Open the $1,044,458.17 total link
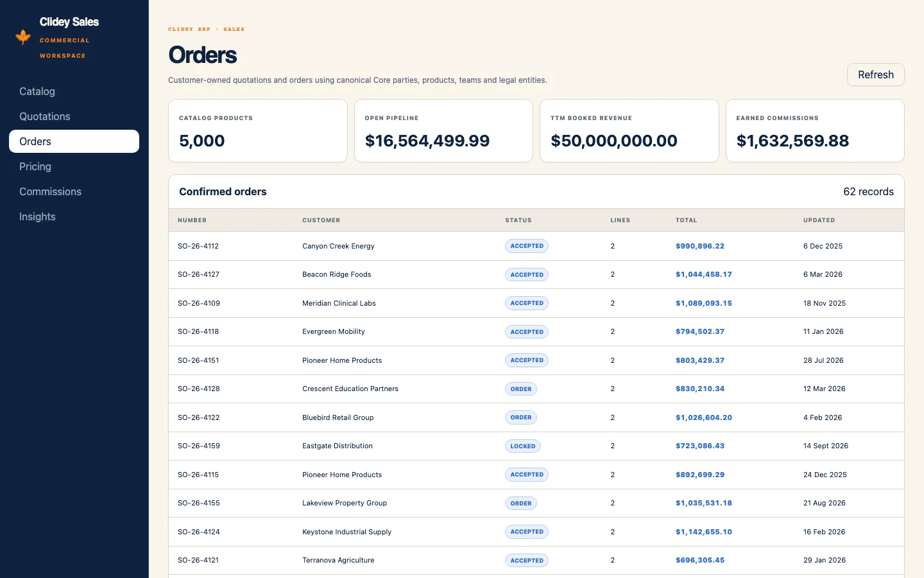 click(703, 274)
